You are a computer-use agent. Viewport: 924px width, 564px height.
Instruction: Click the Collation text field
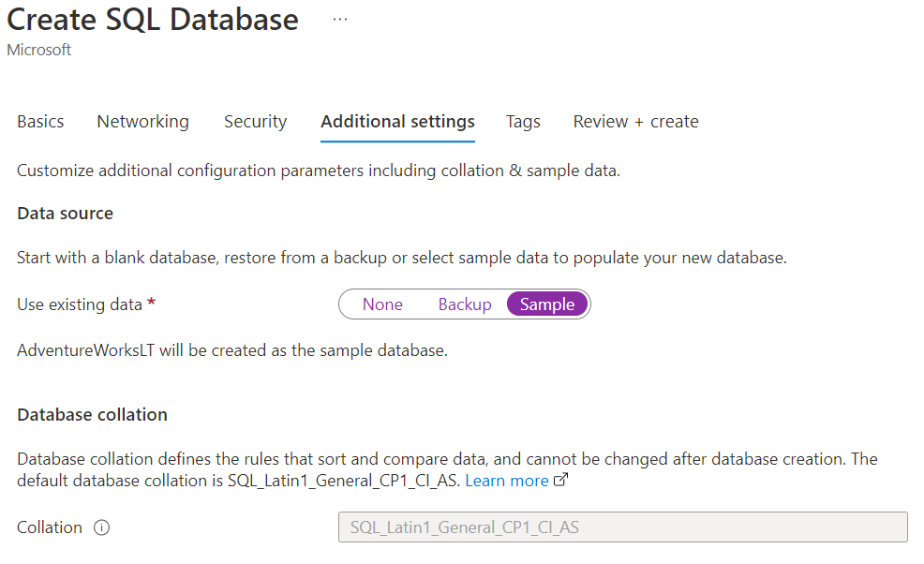click(622, 527)
